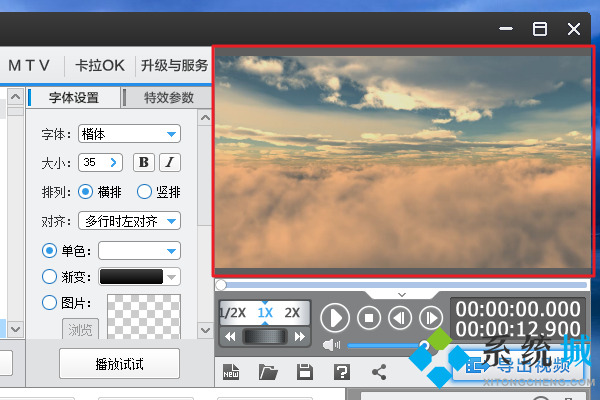Switch to the 特效参数 tab

(168, 97)
